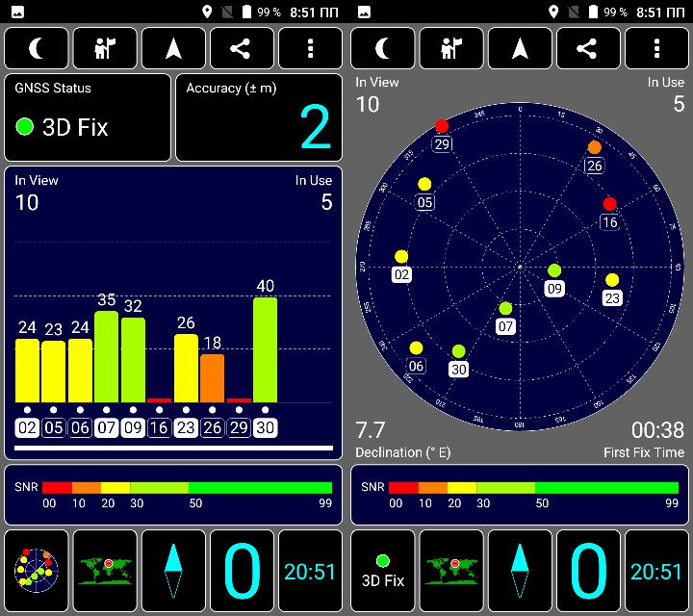693x616 pixels.
Task: Tap compass needle tile beside the 3D Fix tile
Action: click(520, 571)
